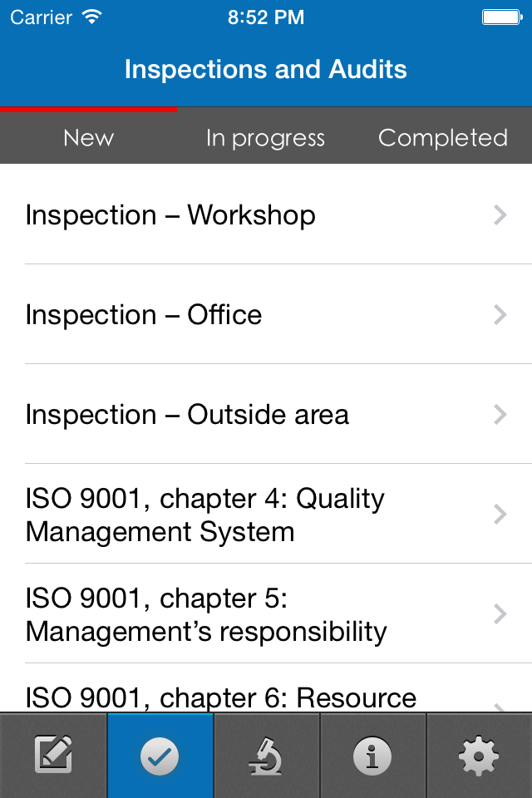Viewport: 532px width, 798px height.
Task: Tap the Inspections and Audits title
Action: 266,69
